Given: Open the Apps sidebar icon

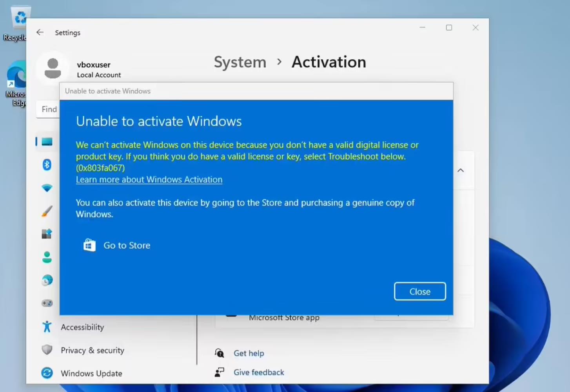Looking at the screenshot, I should [x=47, y=234].
